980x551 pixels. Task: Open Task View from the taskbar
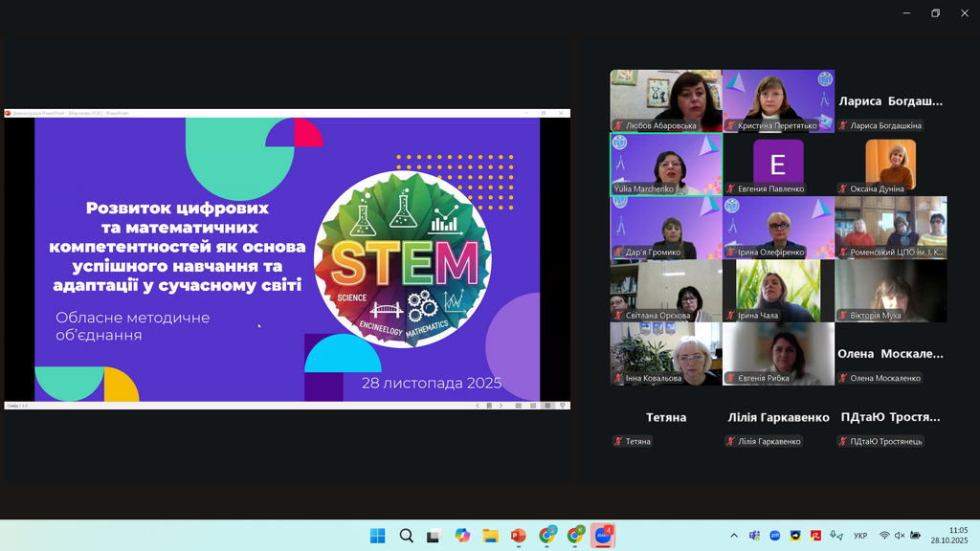point(434,536)
